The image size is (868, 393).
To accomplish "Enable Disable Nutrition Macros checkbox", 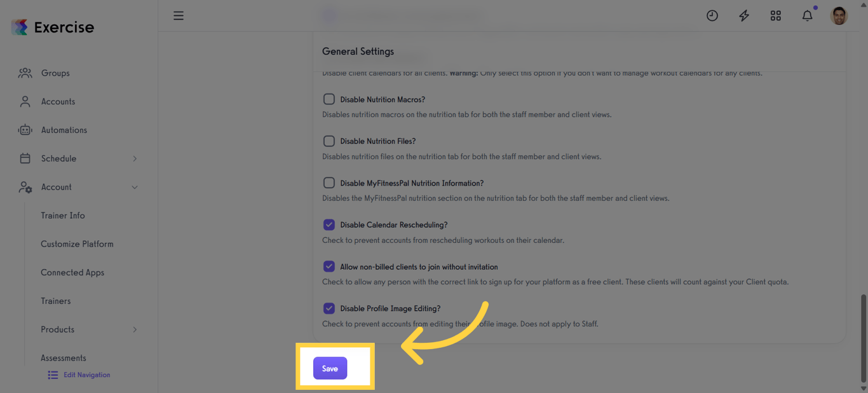I will pyautogui.click(x=329, y=99).
